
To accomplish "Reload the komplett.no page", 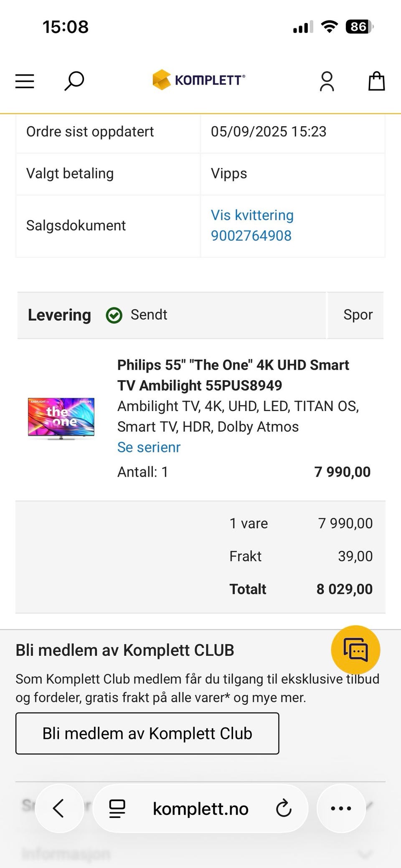I will [284, 808].
